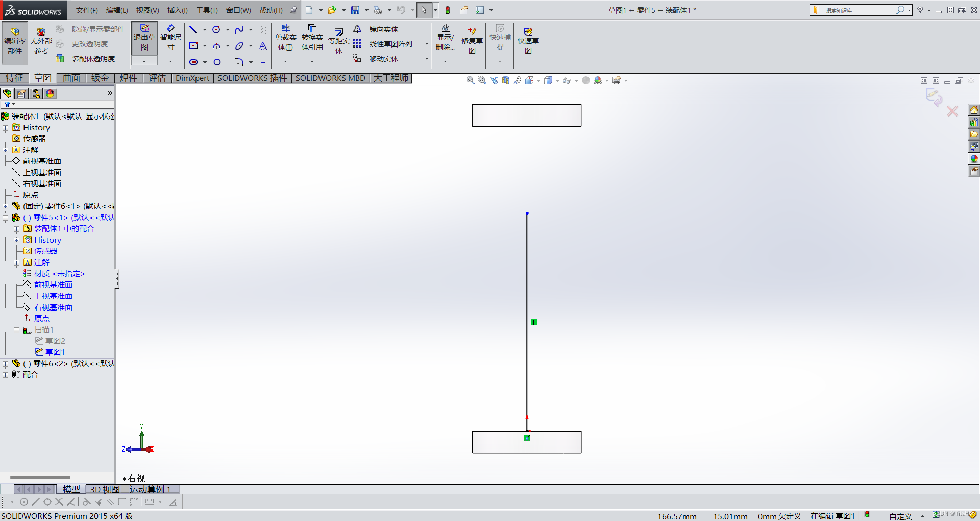The height and width of the screenshot is (521, 980).
Task: Expand the History node under 装配体1
Action: point(6,128)
